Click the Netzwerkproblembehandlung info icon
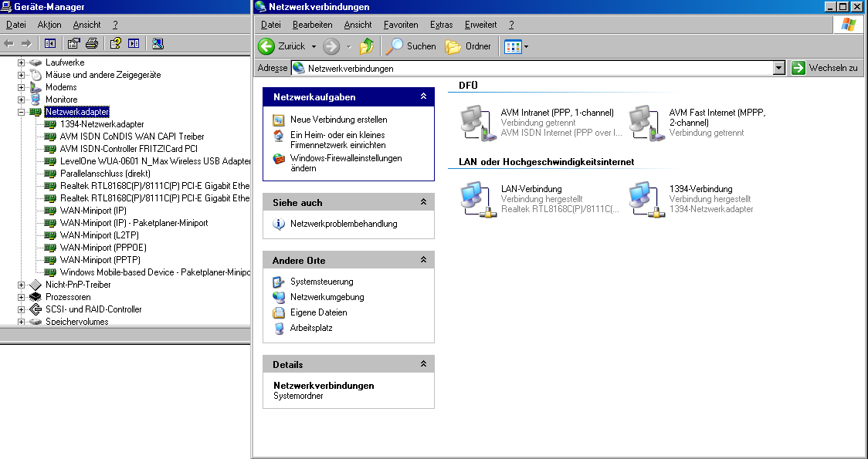 tap(279, 224)
